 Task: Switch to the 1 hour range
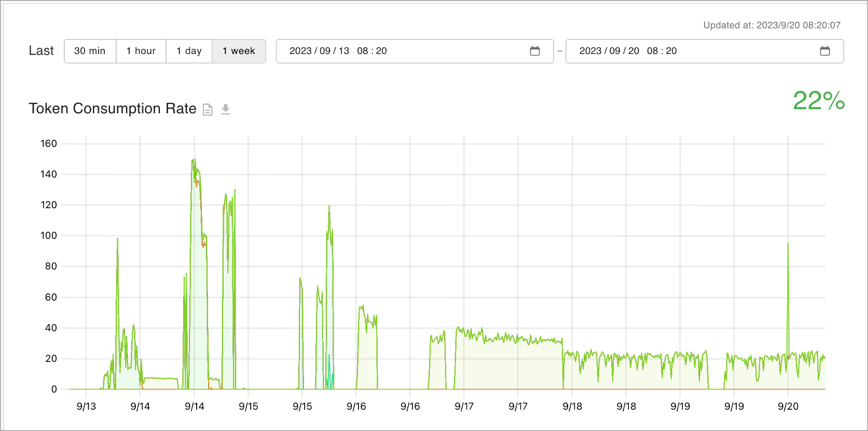(141, 51)
